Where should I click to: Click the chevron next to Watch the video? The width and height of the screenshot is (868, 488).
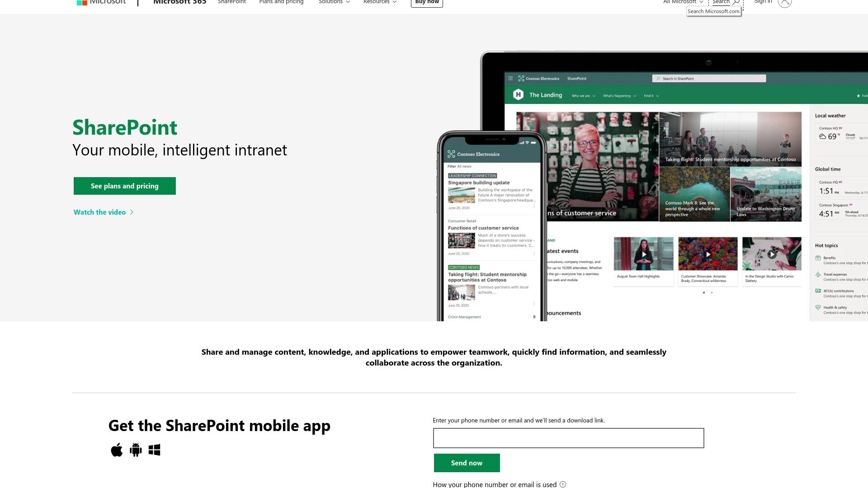[x=132, y=212]
